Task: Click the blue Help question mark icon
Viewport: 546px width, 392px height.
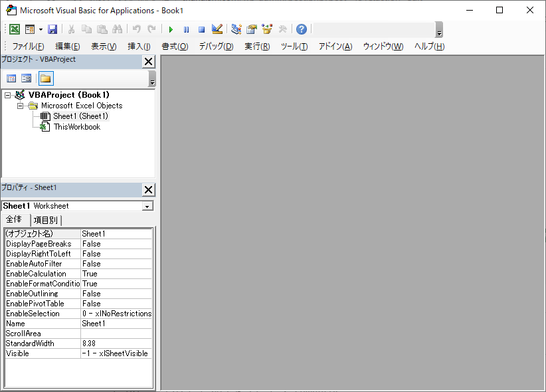Action: point(302,29)
